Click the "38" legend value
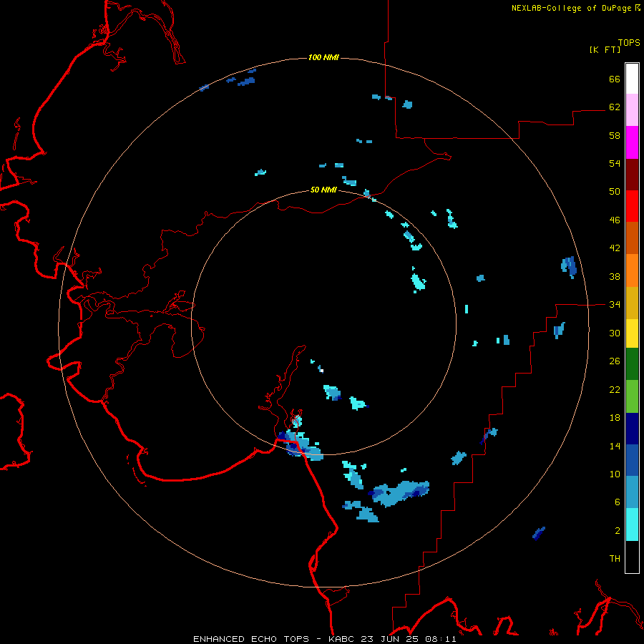This screenshot has width=644, height=644. (x=615, y=276)
